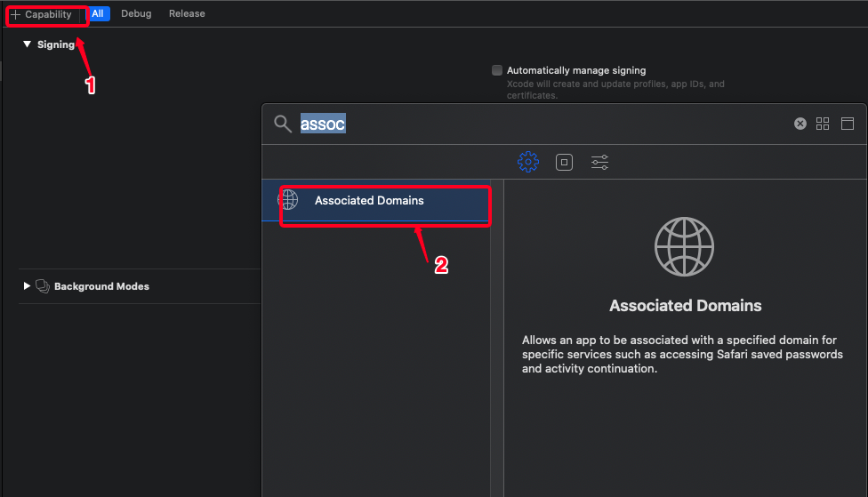The image size is (868, 497).
Task: Click the globe icon in Associated Domains row
Action: click(288, 200)
